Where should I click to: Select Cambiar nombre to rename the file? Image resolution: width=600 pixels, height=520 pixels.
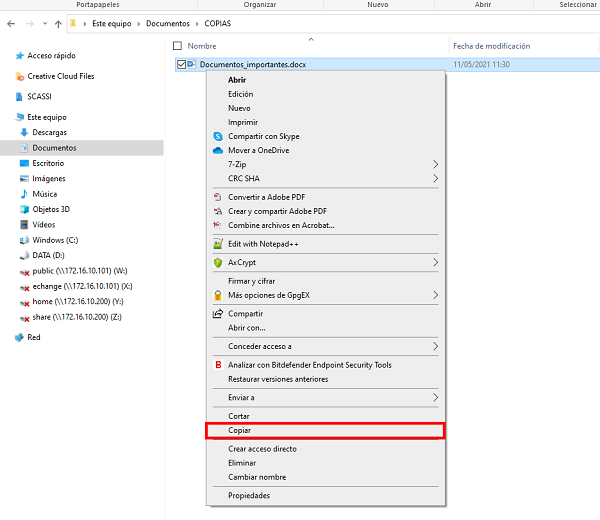tap(257, 477)
